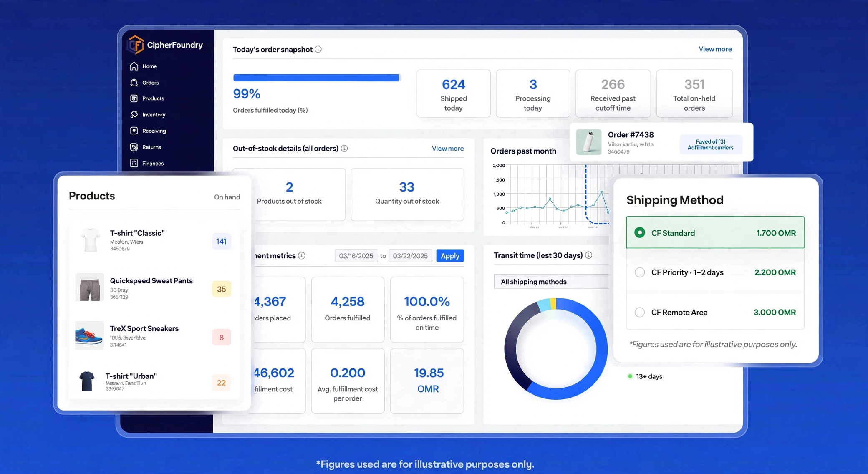
Task: Click the Inventory menu label
Action: point(154,115)
